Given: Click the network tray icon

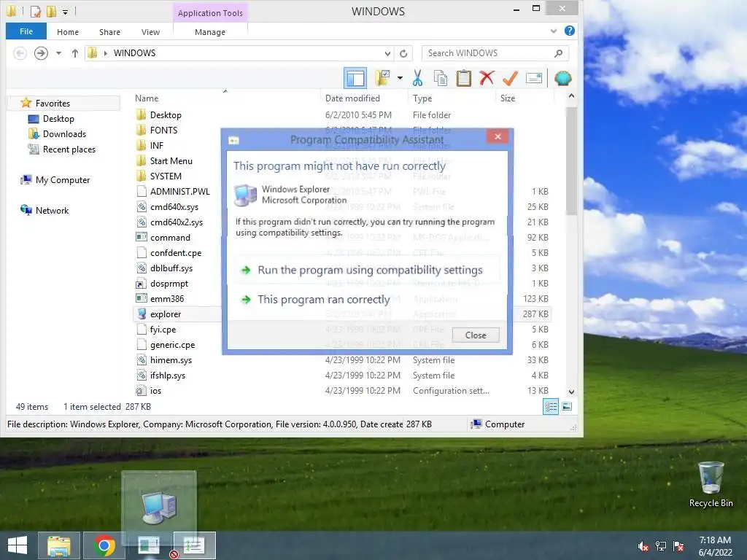Looking at the screenshot, I should coord(661,546).
